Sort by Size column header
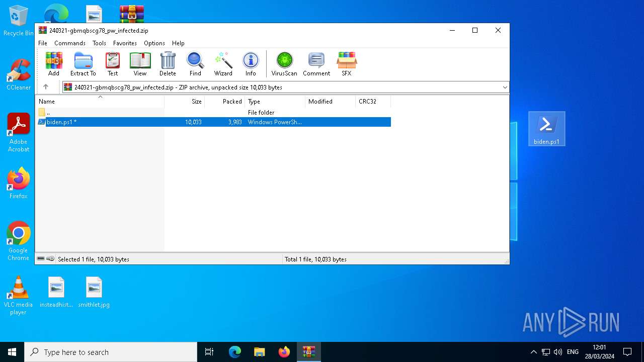Viewport: 644px width, 362px height. 185,102
